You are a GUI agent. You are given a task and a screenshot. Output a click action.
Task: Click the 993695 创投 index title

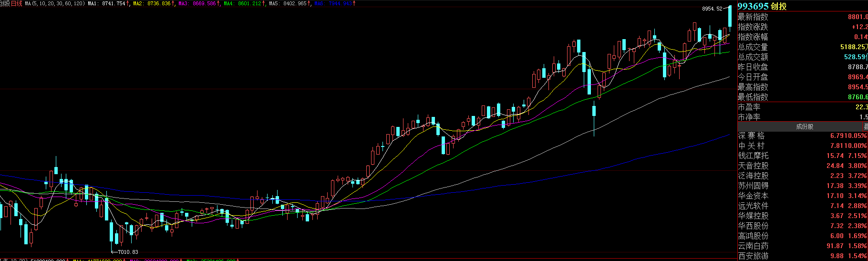click(762, 6)
